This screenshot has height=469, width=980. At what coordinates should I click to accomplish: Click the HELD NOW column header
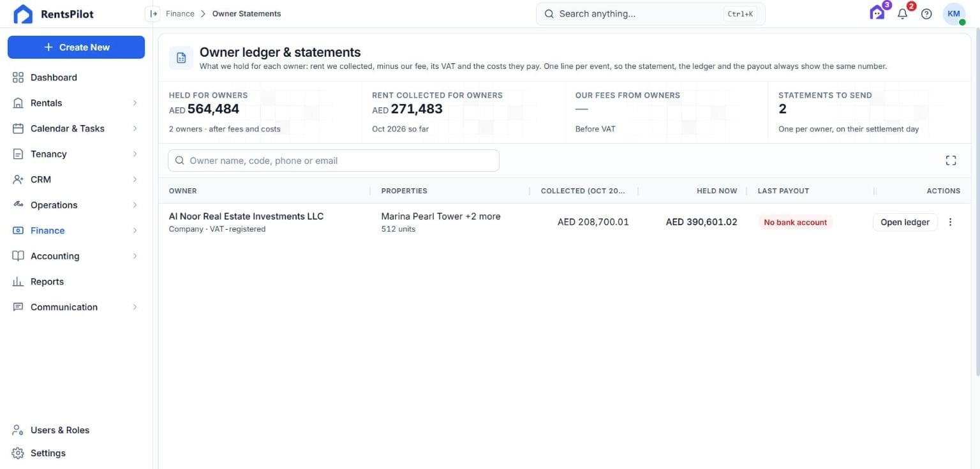(x=716, y=191)
